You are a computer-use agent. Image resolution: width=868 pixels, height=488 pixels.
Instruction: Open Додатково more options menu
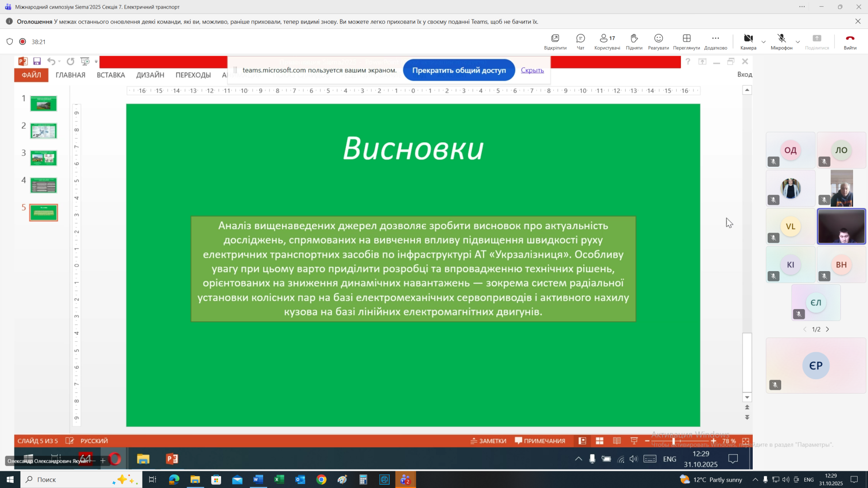[x=715, y=39]
